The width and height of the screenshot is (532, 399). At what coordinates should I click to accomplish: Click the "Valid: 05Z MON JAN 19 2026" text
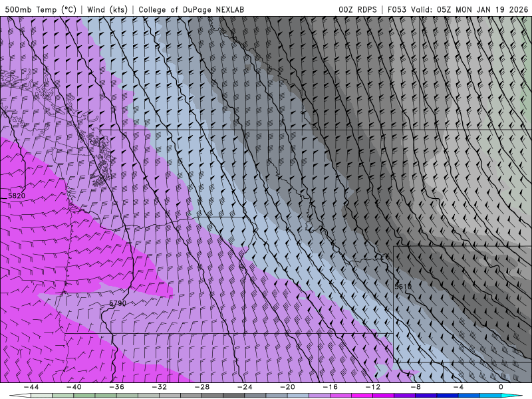point(469,9)
